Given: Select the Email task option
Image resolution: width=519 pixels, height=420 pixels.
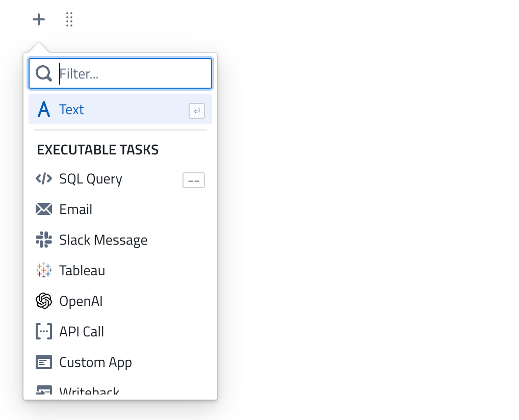Looking at the screenshot, I should pos(76,209).
